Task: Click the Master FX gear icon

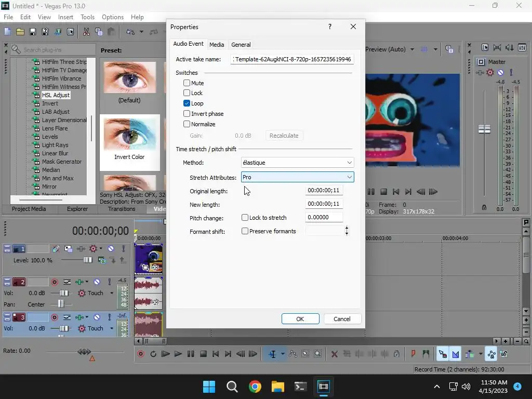Action: click(x=490, y=72)
